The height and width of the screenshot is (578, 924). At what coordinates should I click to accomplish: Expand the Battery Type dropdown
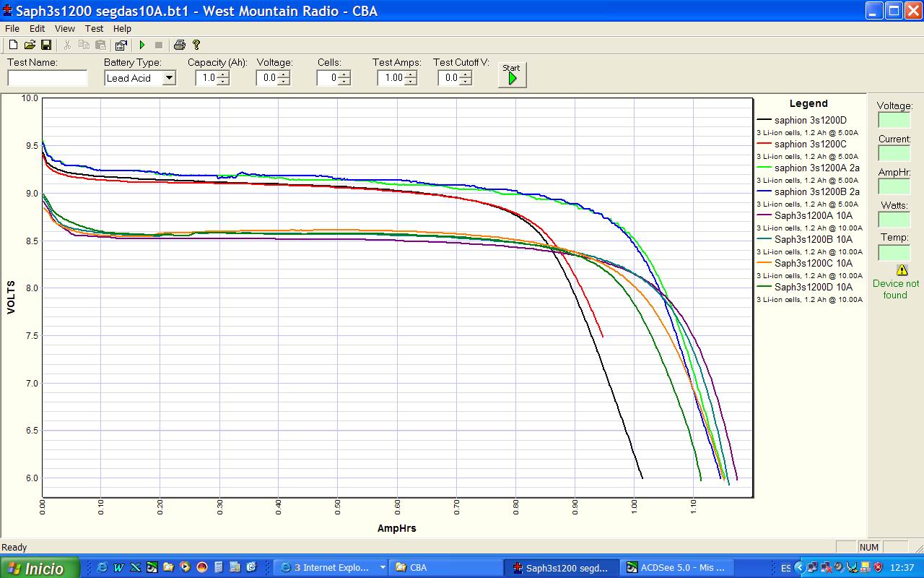click(169, 78)
